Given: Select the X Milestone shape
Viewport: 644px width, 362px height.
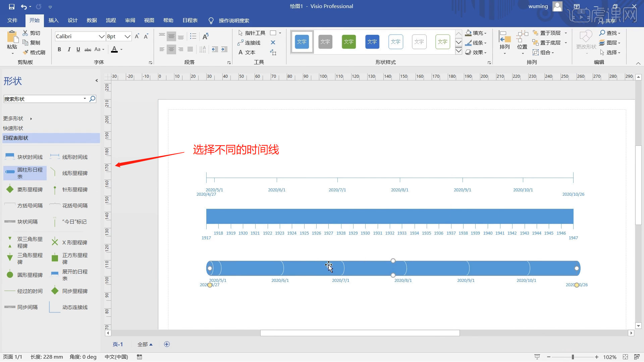Looking at the screenshot, I should tap(69, 242).
